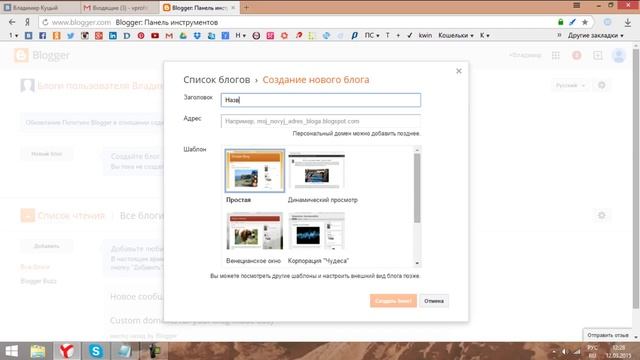Select Динамический просмотр template thumbnail

317,171
